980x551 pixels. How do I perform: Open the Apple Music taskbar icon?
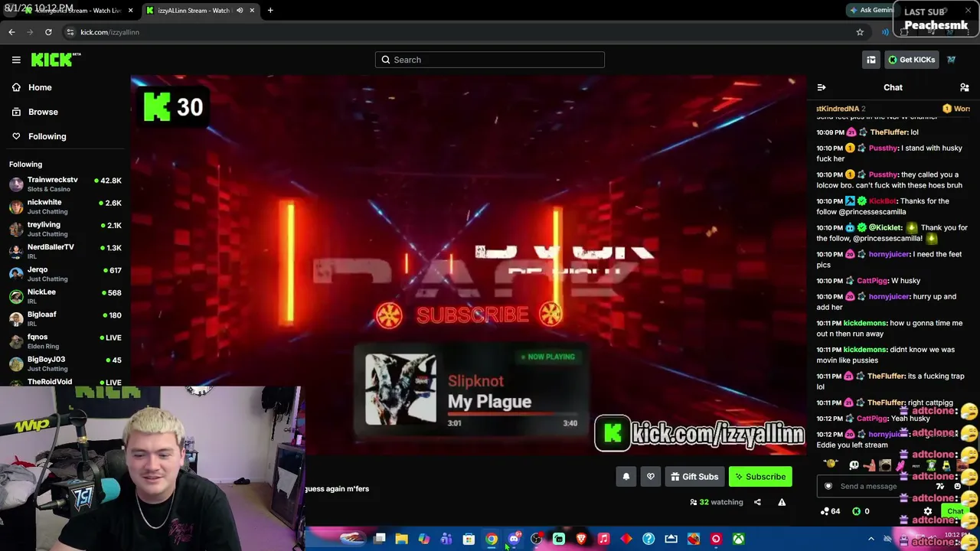(603, 539)
